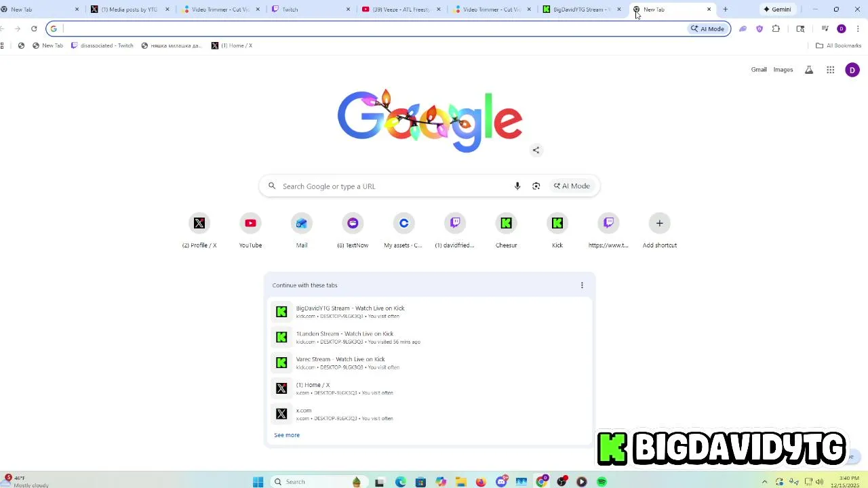Screen dimensions: 868x488
Task: Switch to the first Video Trimmer tab
Action: tap(220, 9)
